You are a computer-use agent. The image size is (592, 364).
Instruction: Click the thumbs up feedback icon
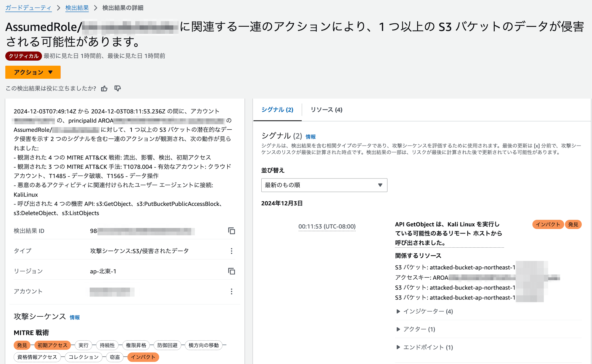point(104,88)
